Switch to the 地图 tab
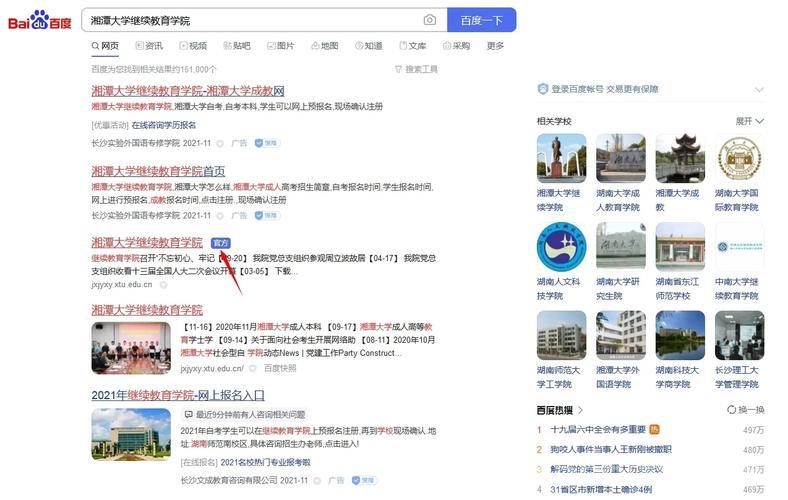This screenshot has width=788, height=500. (325, 46)
